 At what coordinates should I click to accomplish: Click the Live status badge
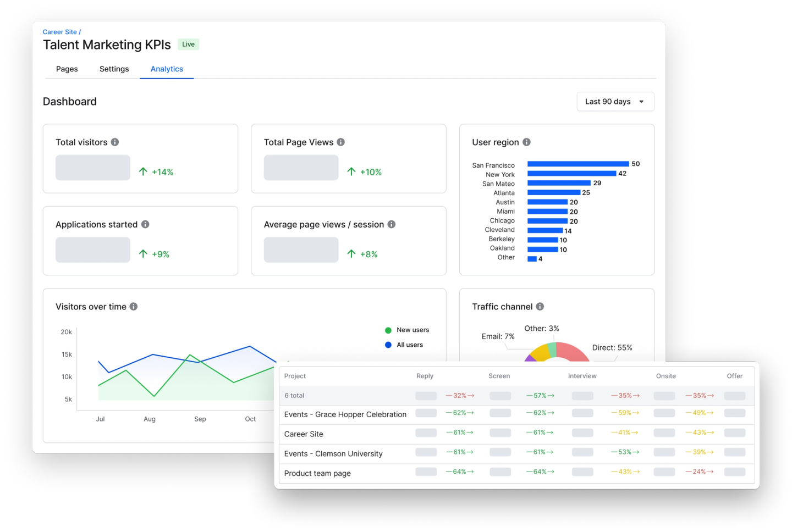point(189,45)
